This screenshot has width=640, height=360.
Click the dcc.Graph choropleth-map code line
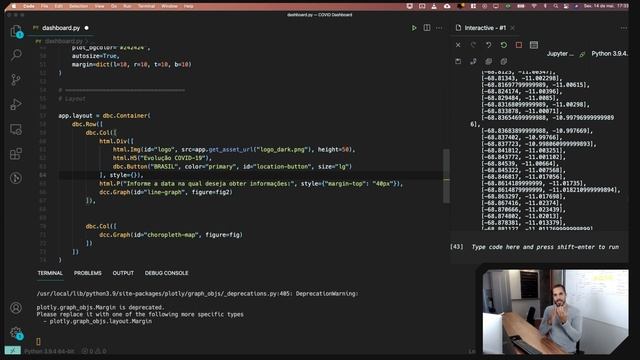coord(171,235)
